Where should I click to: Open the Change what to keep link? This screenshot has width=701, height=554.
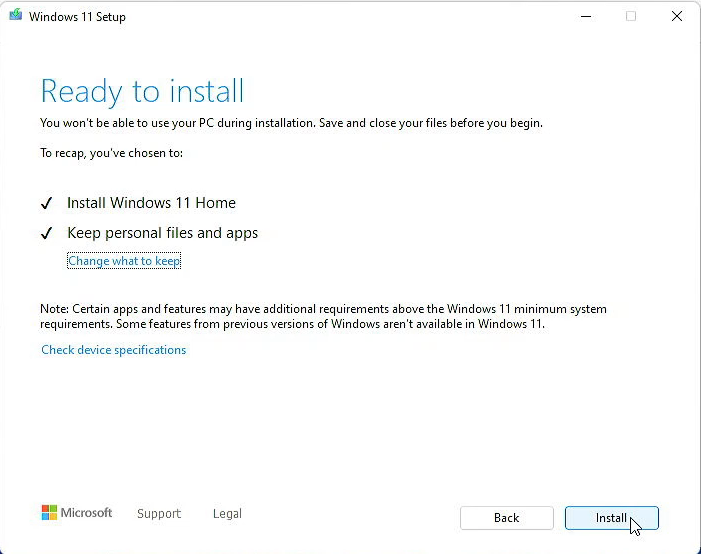124,261
